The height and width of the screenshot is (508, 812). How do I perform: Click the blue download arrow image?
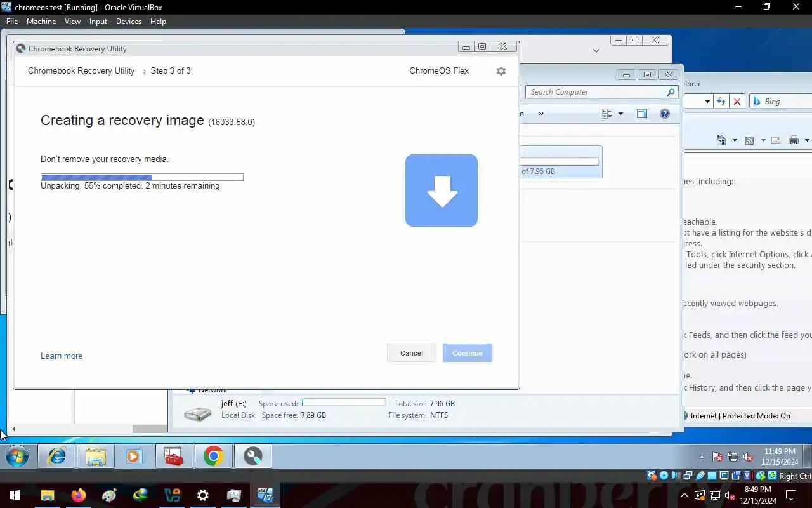coord(442,190)
